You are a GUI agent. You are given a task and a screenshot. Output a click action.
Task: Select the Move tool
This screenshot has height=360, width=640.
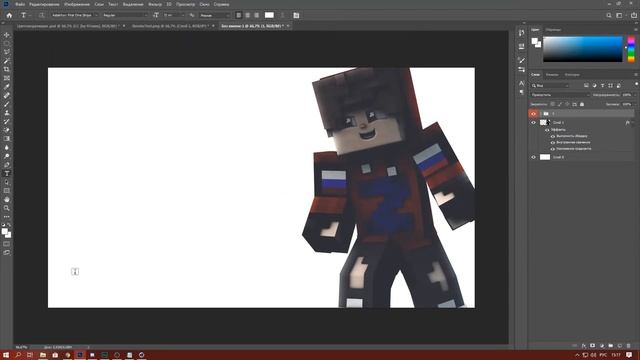coord(7,35)
